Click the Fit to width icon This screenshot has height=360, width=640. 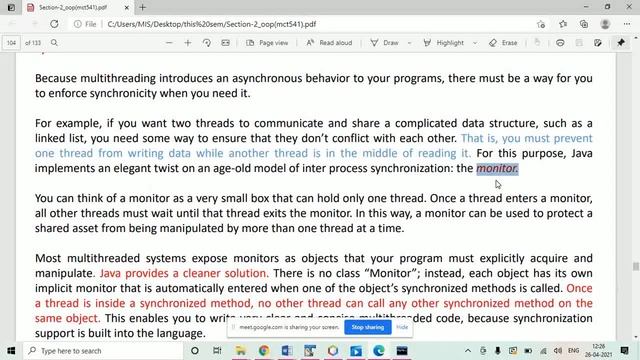pyautogui.click(x=225, y=42)
